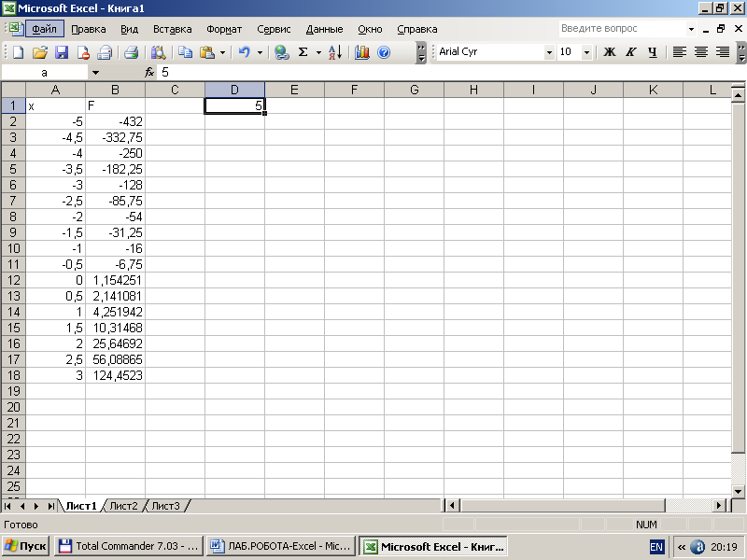
Task: Show more Formatting toolbar options
Action: point(741,52)
